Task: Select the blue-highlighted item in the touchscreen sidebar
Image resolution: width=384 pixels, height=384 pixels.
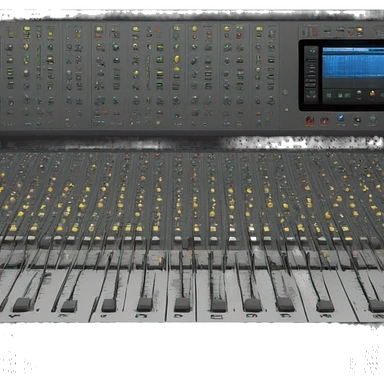Action: pyautogui.click(x=311, y=71)
